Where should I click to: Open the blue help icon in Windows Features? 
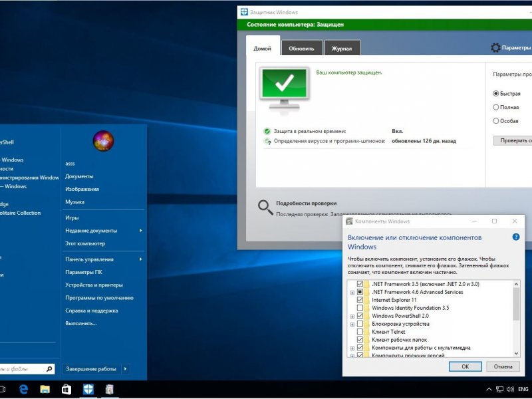click(x=516, y=237)
